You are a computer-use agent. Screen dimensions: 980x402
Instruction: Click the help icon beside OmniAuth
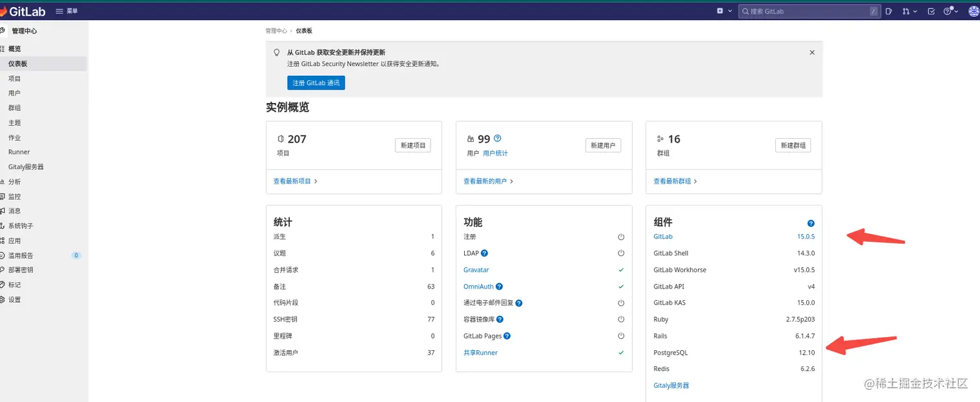[500, 287]
